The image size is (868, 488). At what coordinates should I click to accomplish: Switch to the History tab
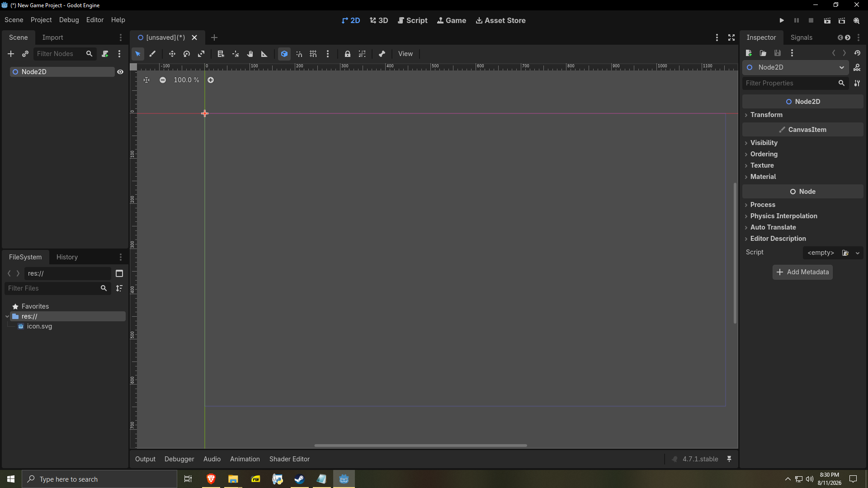click(x=67, y=257)
